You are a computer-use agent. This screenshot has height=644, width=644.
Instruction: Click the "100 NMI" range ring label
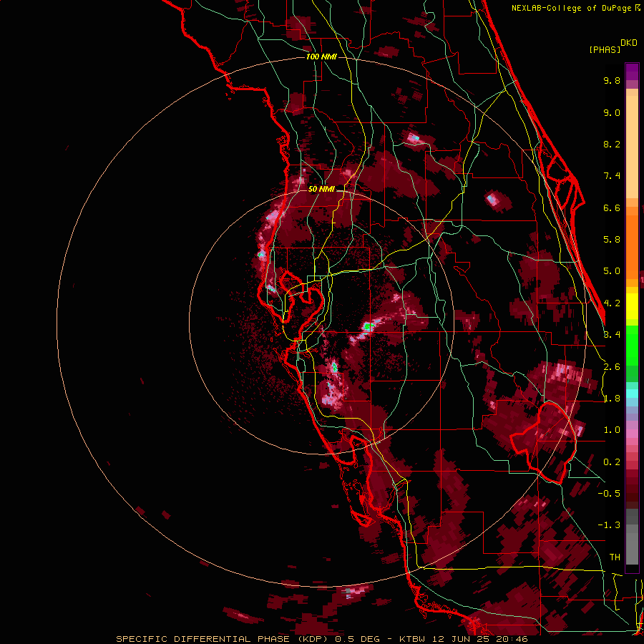click(321, 57)
